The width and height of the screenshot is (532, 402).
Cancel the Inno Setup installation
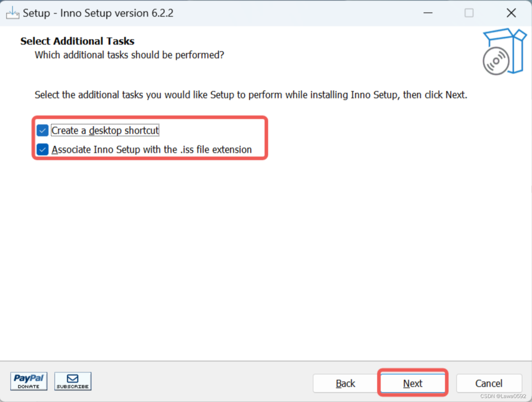click(x=489, y=383)
